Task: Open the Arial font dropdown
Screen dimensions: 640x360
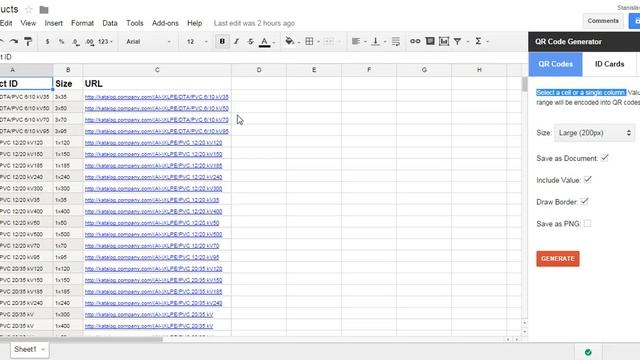Action: tap(149, 42)
